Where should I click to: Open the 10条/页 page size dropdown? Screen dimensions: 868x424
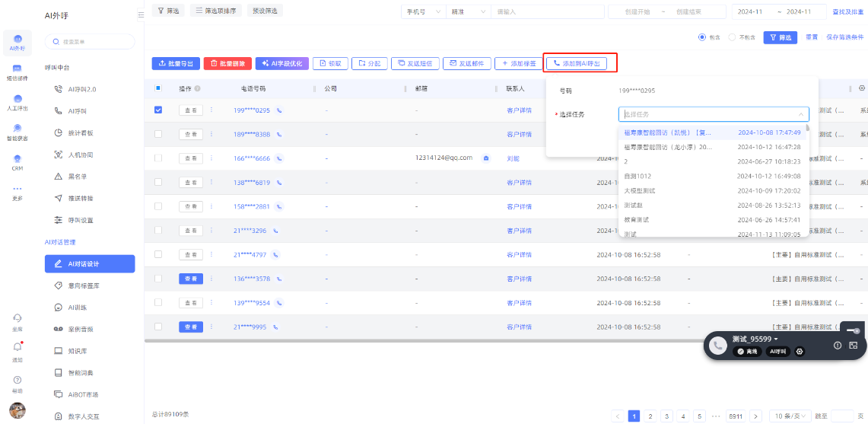point(789,416)
